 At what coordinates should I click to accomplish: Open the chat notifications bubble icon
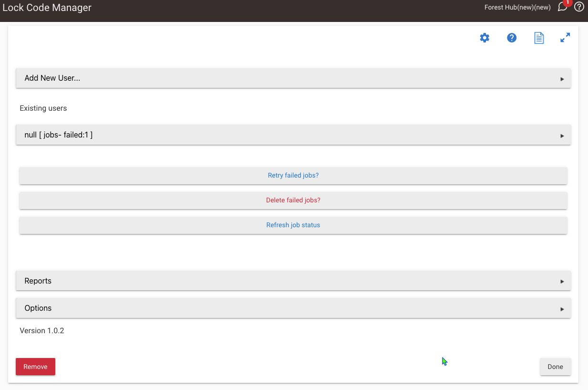coord(563,7)
